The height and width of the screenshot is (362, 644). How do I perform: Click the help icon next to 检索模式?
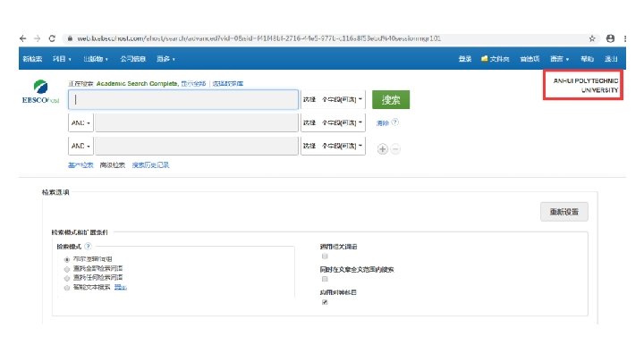coord(88,247)
